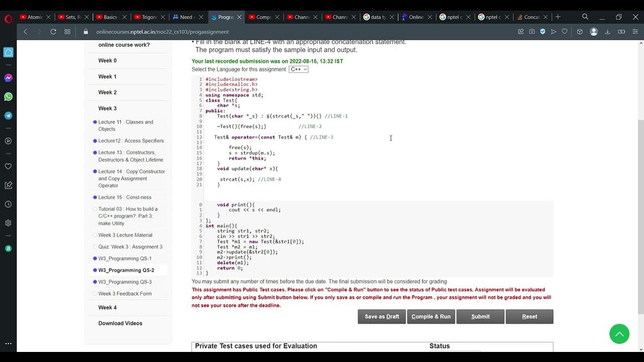Image resolution: width=644 pixels, height=362 pixels.
Task: Open Lecture 11 : Classes and Objects
Action: [126, 126]
